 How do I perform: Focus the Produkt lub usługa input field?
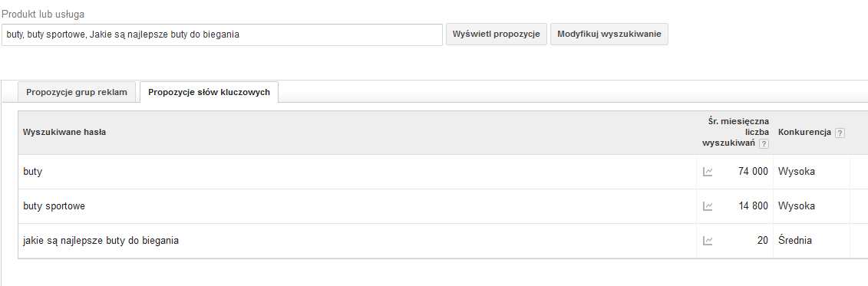tap(222, 35)
